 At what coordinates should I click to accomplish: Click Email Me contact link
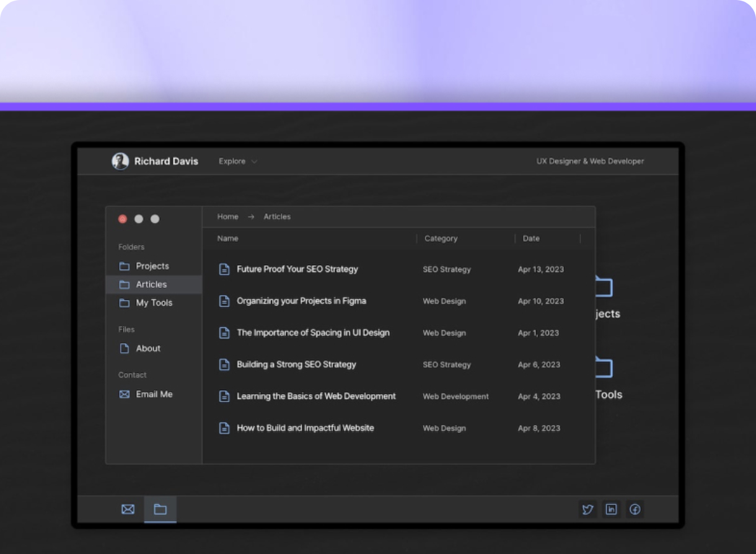tap(154, 394)
